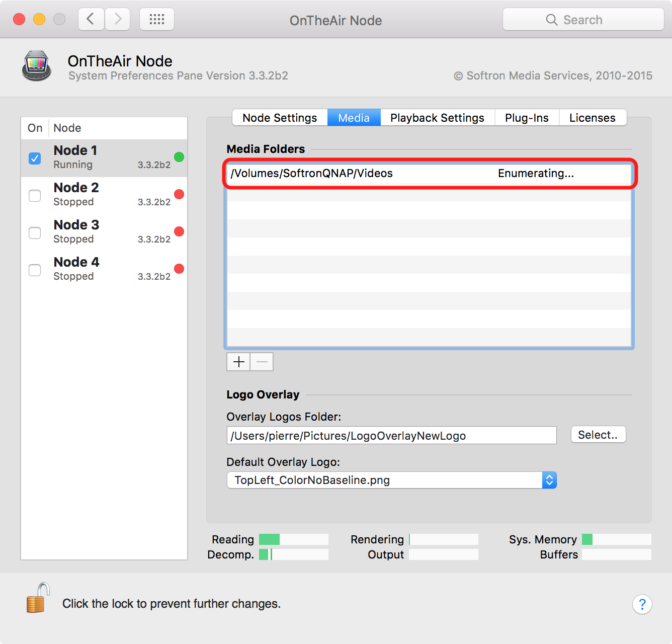
Task: Click the Rendering activity bar
Action: coord(444,539)
